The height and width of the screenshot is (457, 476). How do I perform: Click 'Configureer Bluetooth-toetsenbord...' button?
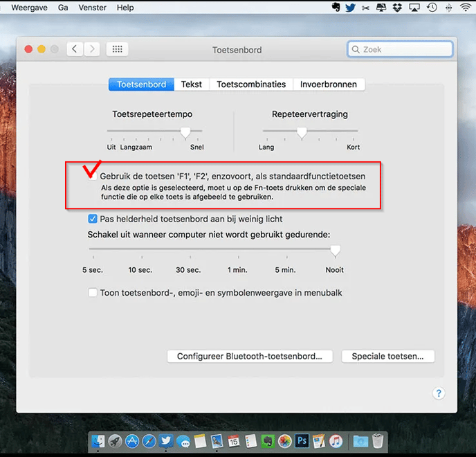(x=250, y=356)
